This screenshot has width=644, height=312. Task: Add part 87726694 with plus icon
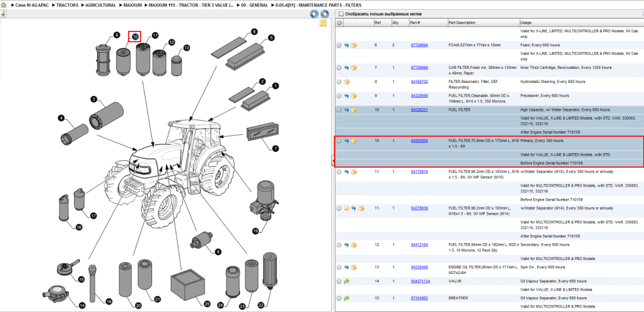tap(339, 45)
